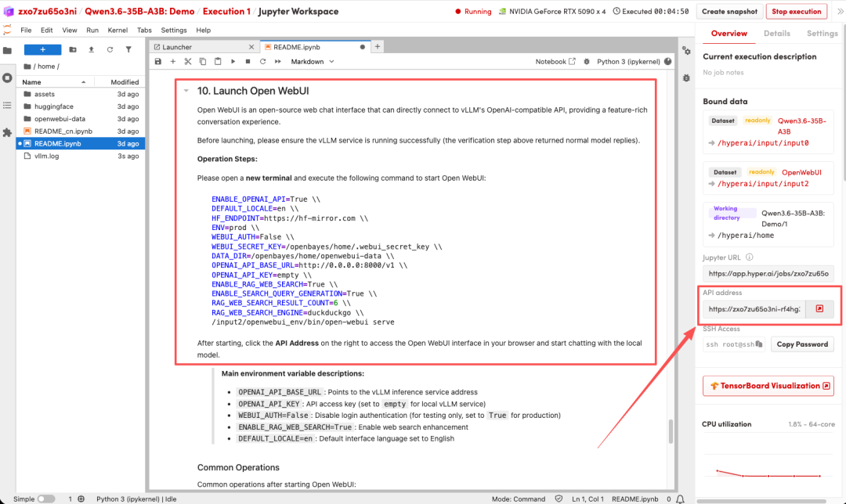The image size is (846, 504).
Task: Open the Extension Manager puzzle icon in the sidebar
Action: point(7,132)
